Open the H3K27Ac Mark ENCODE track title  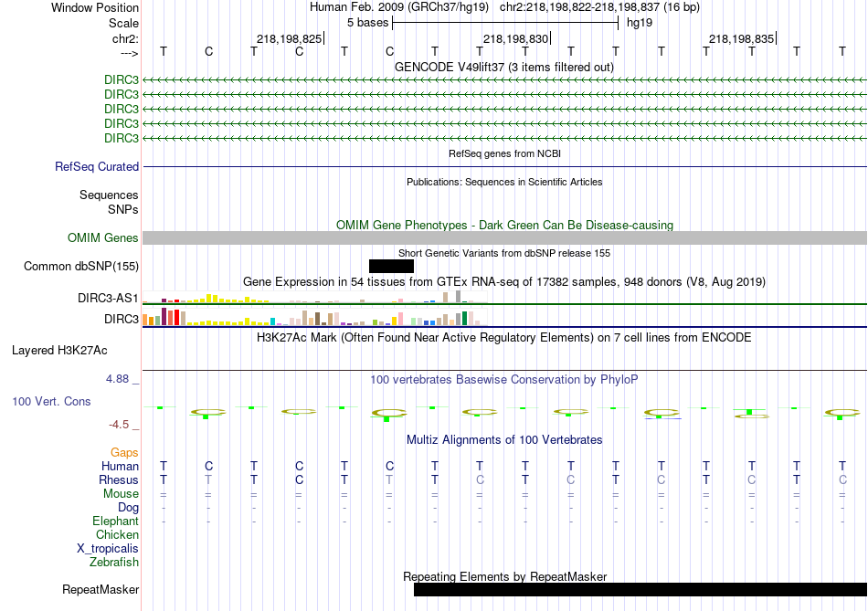(503, 338)
